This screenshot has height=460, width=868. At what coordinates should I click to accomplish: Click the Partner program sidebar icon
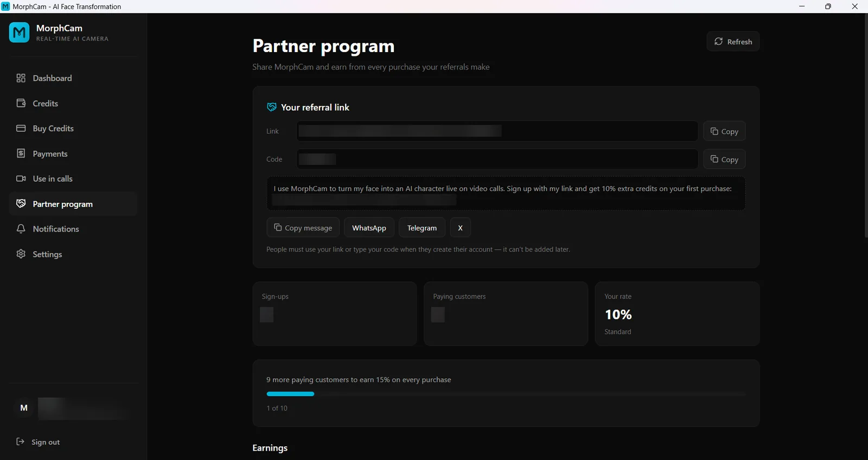tap(21, 203)
